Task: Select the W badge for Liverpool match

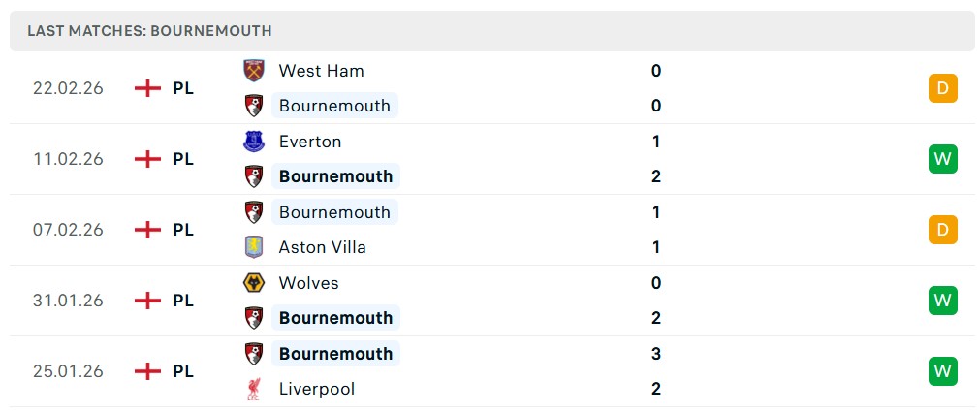Action: pos(942,371)
